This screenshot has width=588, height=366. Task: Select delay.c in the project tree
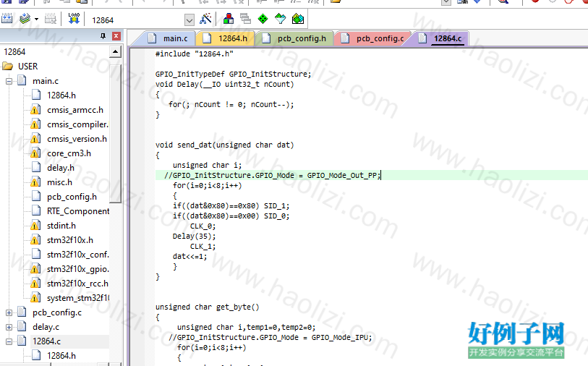(46, 327)
